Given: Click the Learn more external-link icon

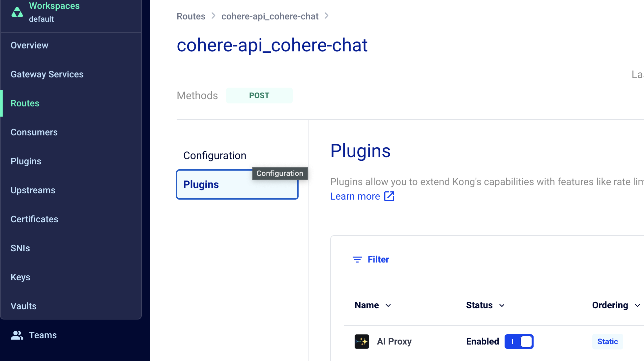Looking at the screenshot, I should (x=389, y=196).
